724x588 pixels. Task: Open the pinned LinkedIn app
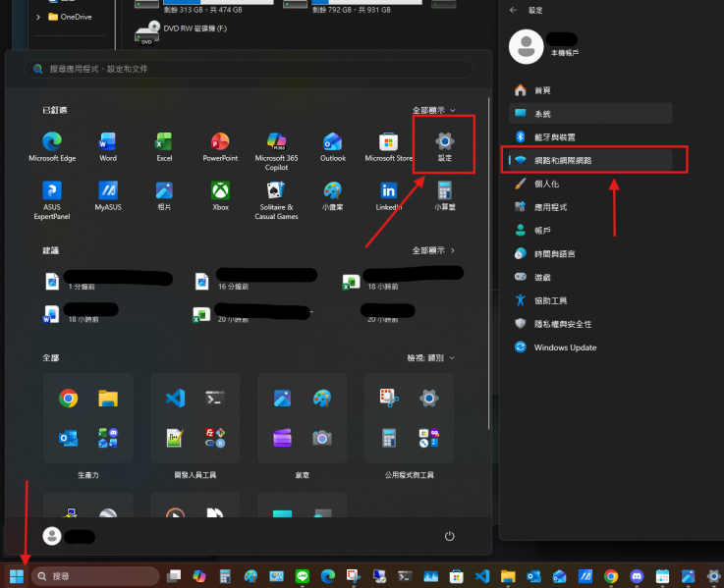(388, 196)
